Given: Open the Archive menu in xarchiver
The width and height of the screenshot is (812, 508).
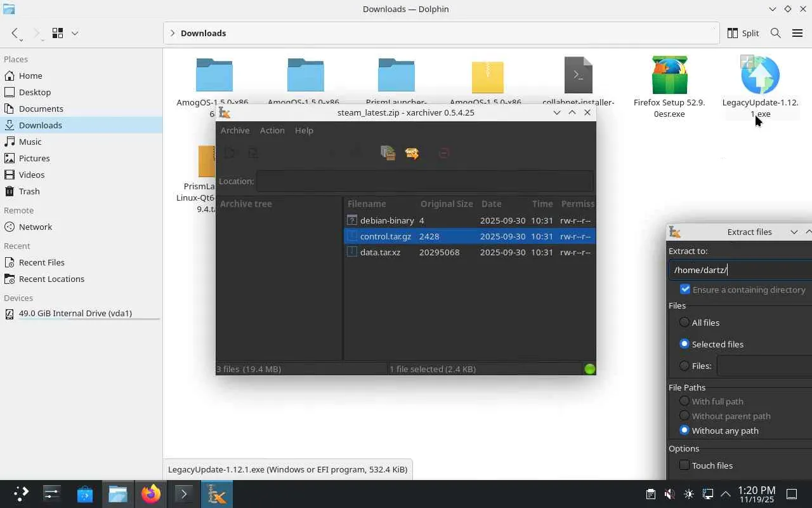Looking at the screenshot, I should pyautogui.click(x=235, y=130).
